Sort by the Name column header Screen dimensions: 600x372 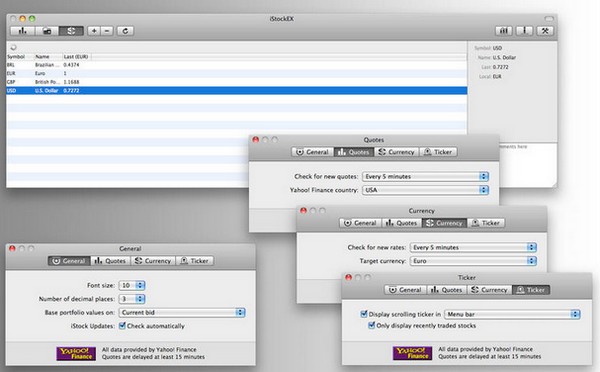pos(48,57)
